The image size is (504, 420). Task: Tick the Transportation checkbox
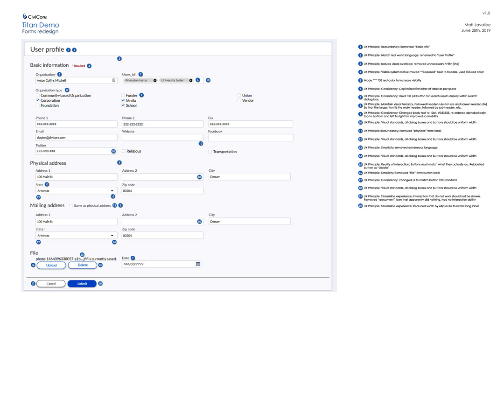coord(210,152)
